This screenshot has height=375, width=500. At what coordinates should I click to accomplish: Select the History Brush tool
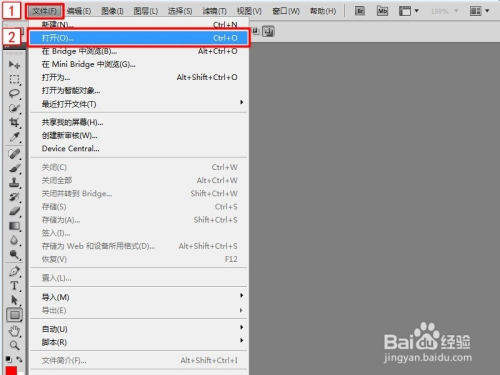14,197
